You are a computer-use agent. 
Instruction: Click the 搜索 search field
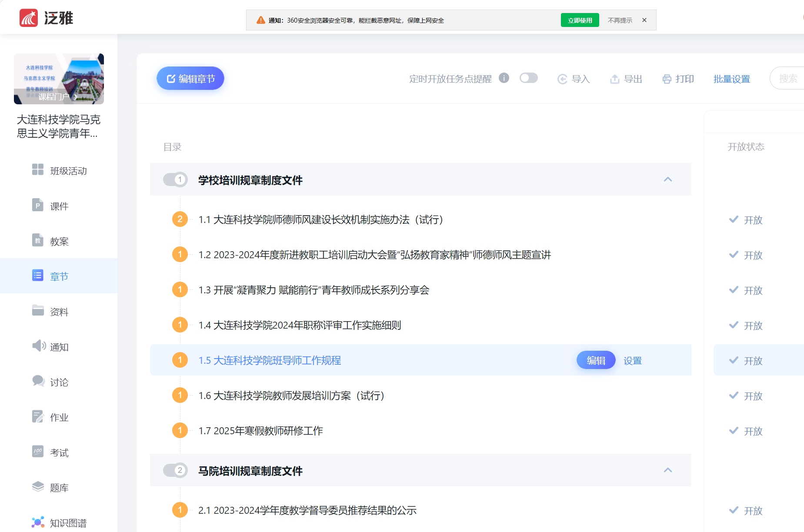tap(787, 78)
